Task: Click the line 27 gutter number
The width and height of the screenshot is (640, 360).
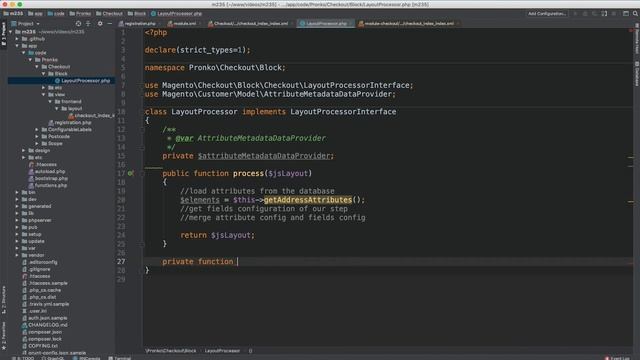Action: coord(121,262)
